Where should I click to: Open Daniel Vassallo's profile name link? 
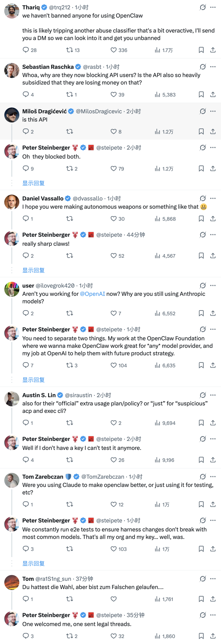[43, 199]
